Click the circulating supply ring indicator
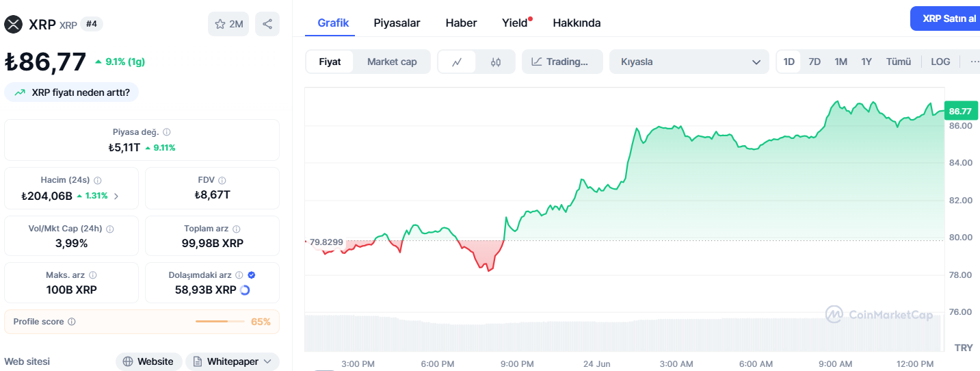980x371 pixels. click(245, 290)
